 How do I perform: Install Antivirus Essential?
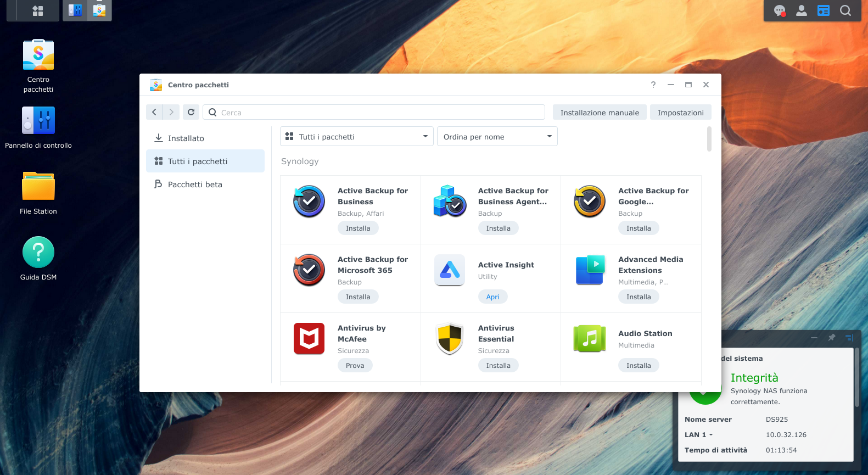click(499, 366)
